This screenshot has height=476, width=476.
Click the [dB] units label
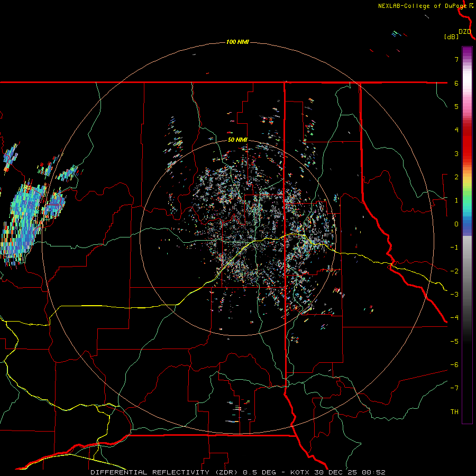pos(452,36)
